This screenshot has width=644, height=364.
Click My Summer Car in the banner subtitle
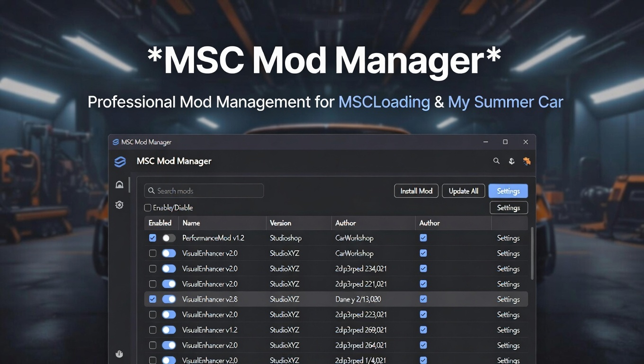(506, 102)
